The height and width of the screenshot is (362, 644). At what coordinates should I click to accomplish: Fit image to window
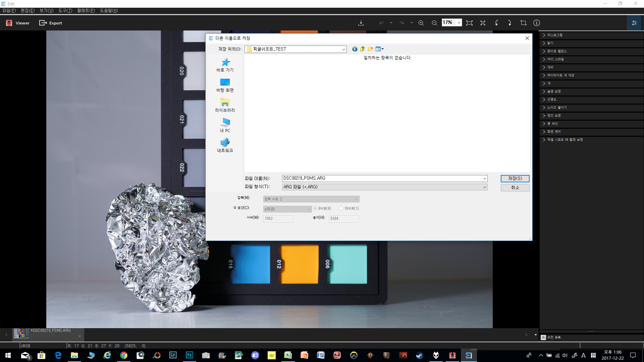click(x=469, y=23)
